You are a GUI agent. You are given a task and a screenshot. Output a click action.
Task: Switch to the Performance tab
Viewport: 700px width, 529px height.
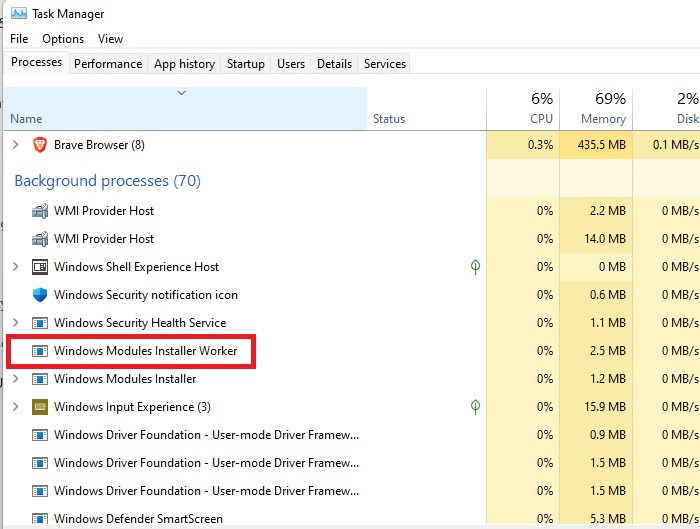[x=108, y=64]
